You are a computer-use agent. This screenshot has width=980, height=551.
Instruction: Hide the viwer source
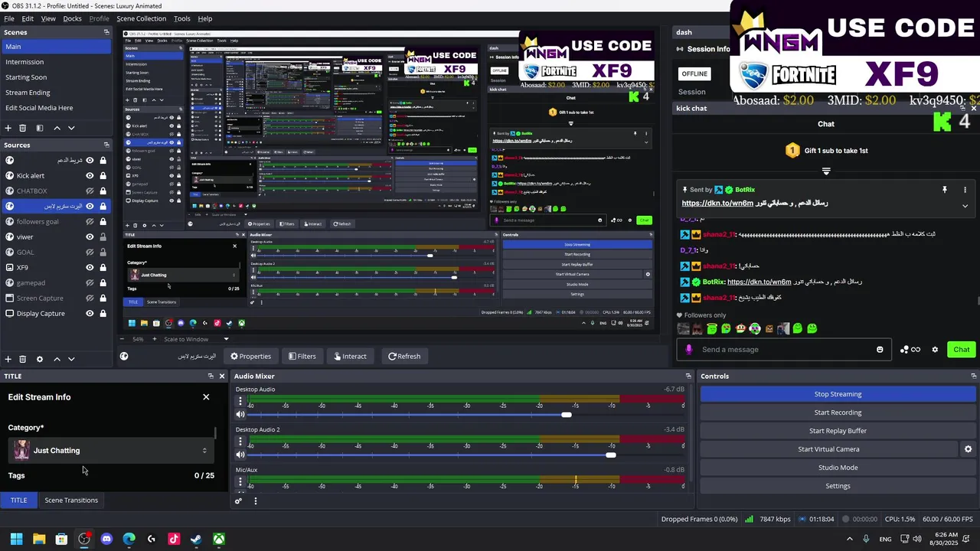click(x=90, y=236)
